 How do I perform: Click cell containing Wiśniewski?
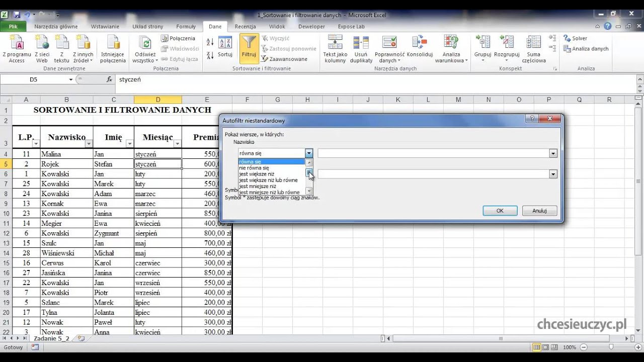pos(66,253)
